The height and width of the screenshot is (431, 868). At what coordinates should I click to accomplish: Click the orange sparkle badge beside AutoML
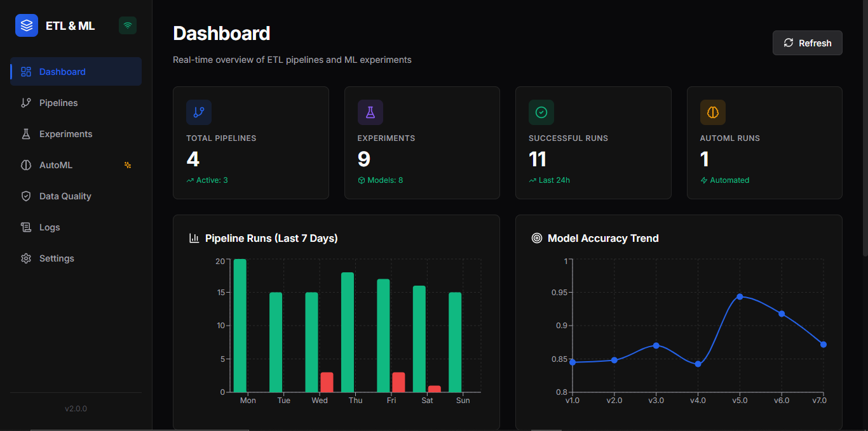pyautogui.click(x=128, y=165)
